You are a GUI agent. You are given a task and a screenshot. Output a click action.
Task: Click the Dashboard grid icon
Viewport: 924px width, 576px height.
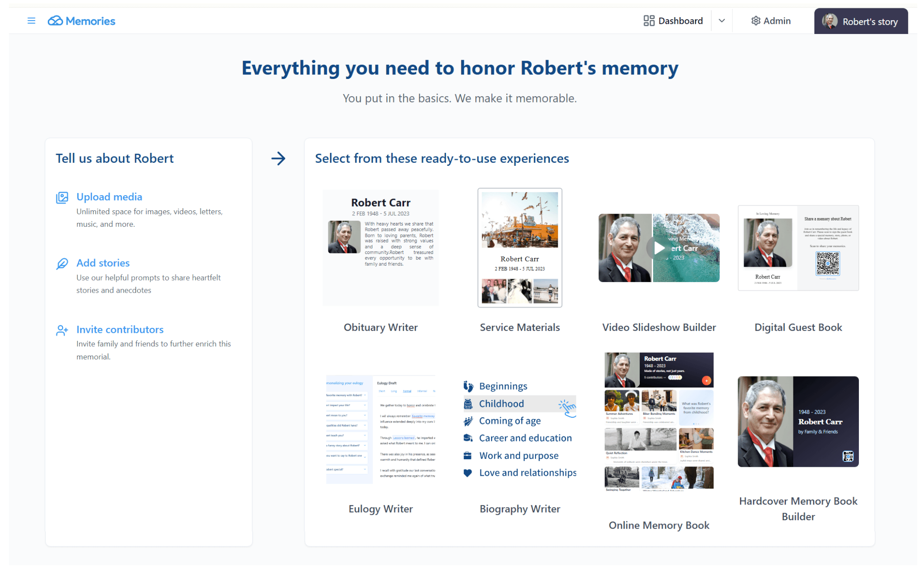648,21
